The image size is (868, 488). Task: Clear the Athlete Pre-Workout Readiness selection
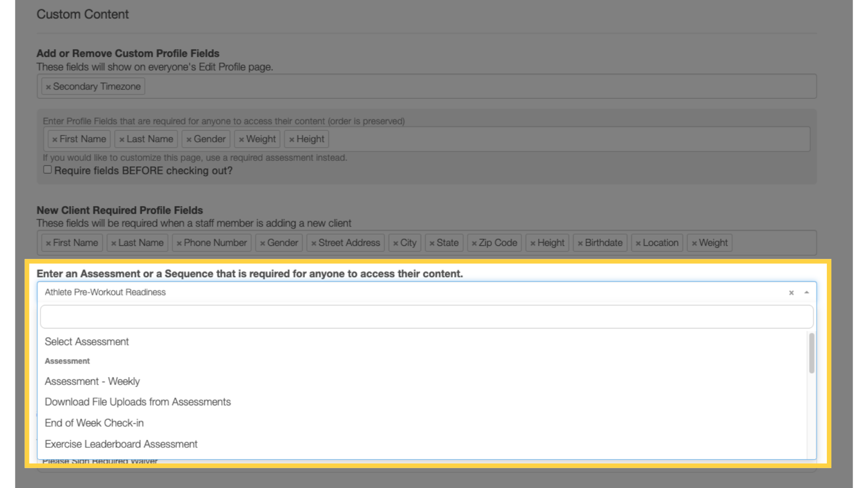point(791,293)
